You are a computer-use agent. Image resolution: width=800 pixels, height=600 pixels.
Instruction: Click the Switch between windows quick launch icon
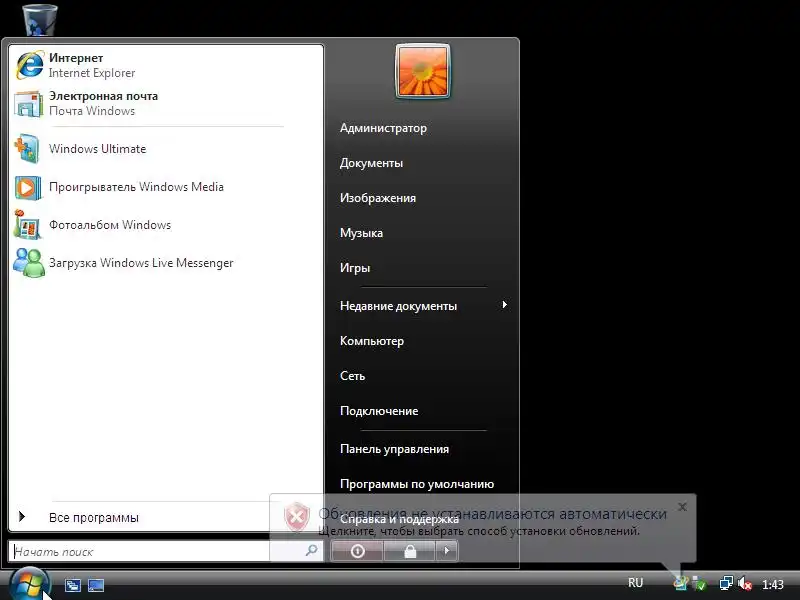[72, 585]
